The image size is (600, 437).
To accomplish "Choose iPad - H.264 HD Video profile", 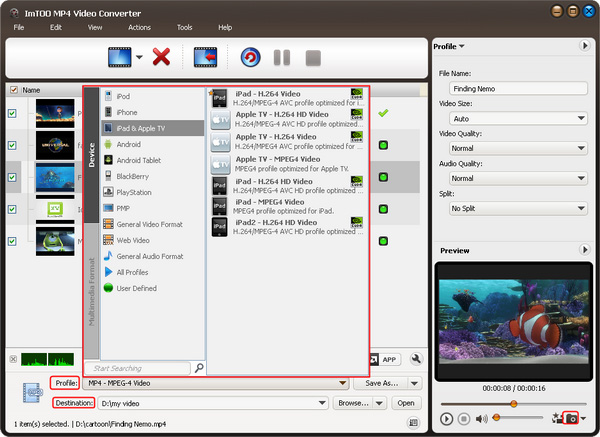I will point(287,186).
